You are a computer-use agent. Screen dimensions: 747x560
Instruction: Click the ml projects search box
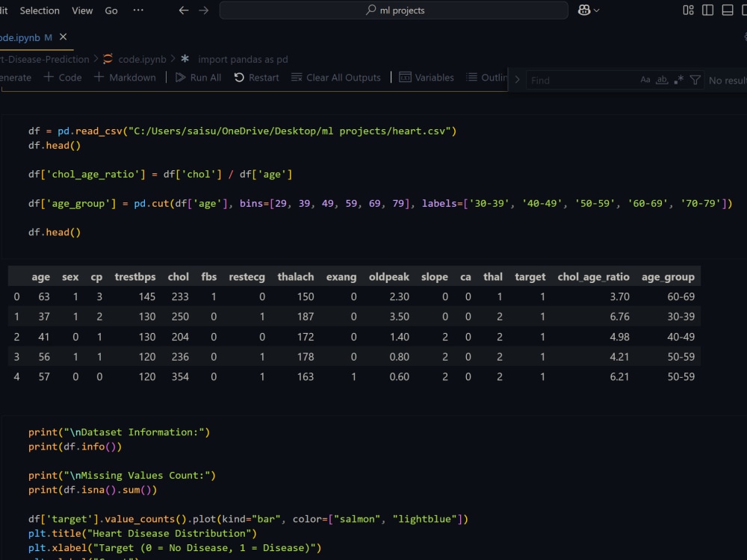(x=394, y=10)
